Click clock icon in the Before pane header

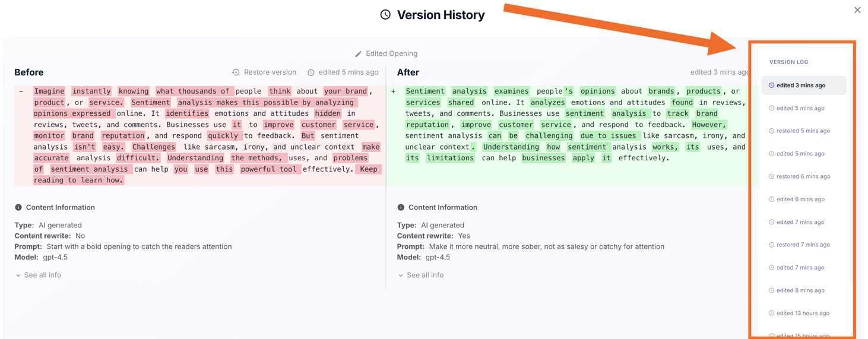click(x=311, y=72)
